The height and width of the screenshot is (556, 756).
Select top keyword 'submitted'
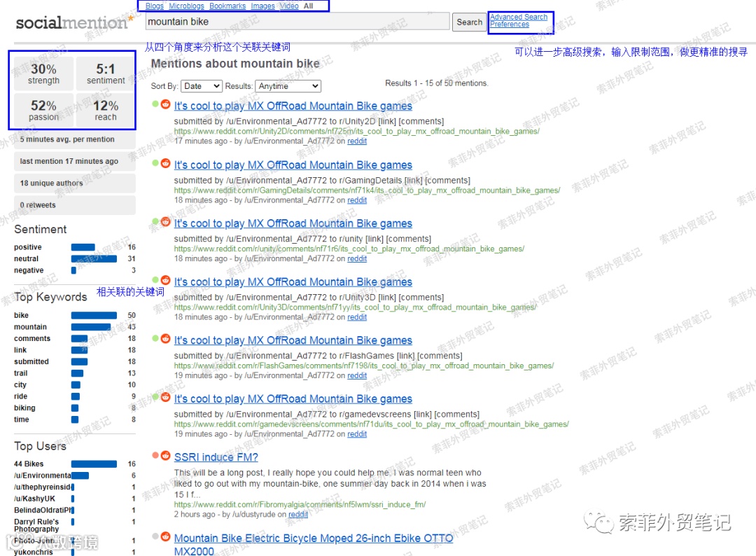click(31, 361)
